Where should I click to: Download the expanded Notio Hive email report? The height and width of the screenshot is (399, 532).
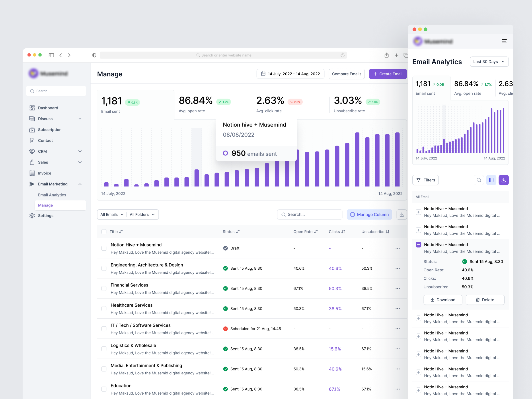pos(443,300)
